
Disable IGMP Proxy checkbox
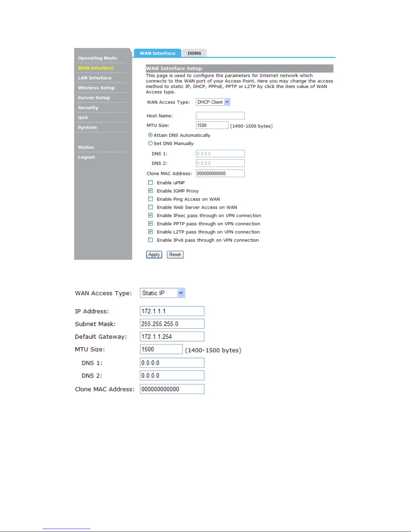click(x=150, y=191)
